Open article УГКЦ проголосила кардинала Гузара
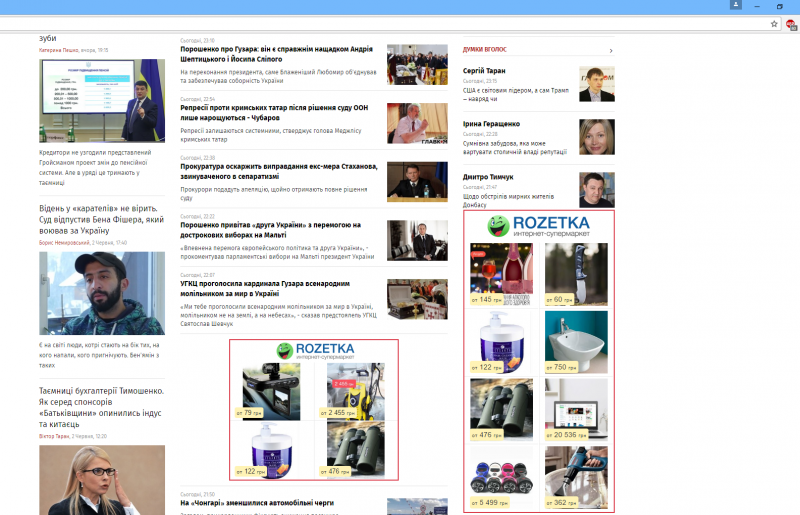800x515 pixels. (x=265, y=288)
